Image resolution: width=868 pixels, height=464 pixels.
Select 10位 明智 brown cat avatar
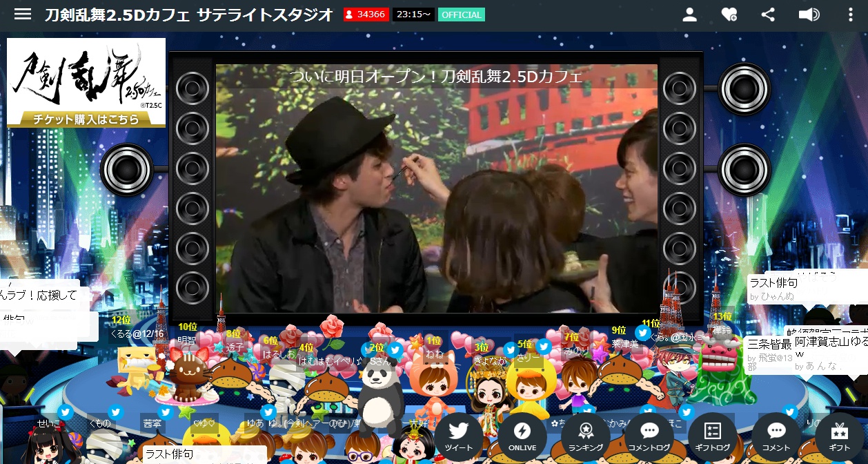click(186, 375)
